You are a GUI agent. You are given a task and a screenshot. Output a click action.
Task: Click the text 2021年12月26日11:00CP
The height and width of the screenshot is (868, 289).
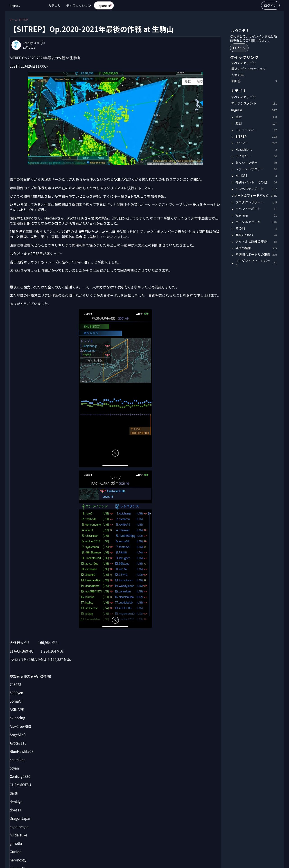(29, 66)
